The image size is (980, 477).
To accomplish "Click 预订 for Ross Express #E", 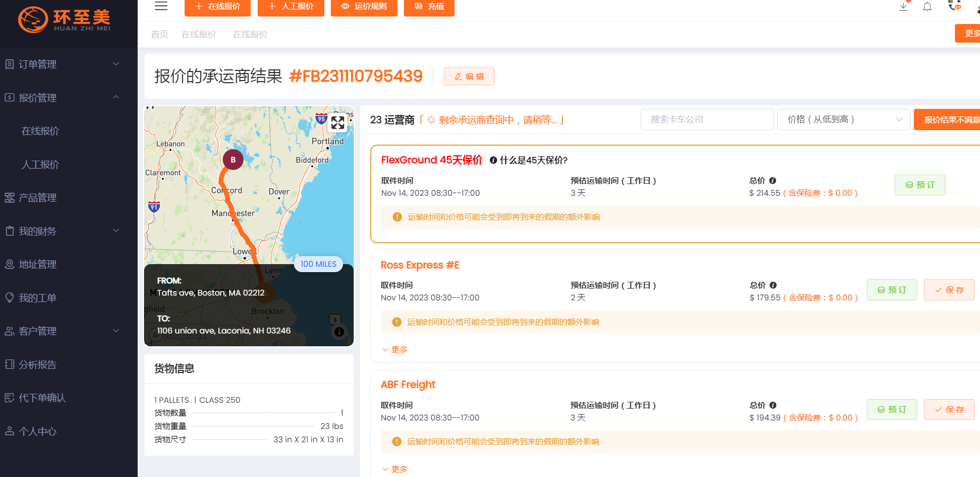I will click(891, 290).
